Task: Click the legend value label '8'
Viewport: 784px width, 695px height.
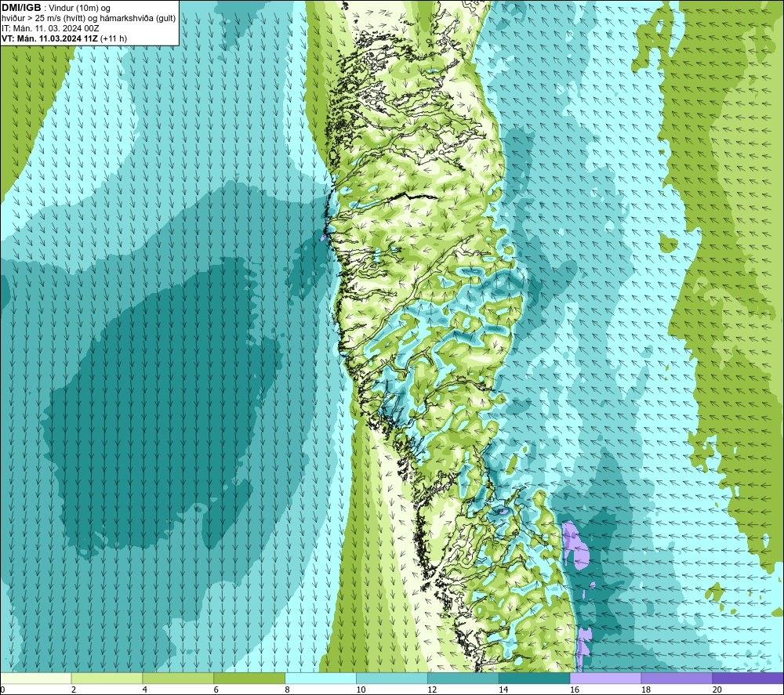Action: [288, 690]
